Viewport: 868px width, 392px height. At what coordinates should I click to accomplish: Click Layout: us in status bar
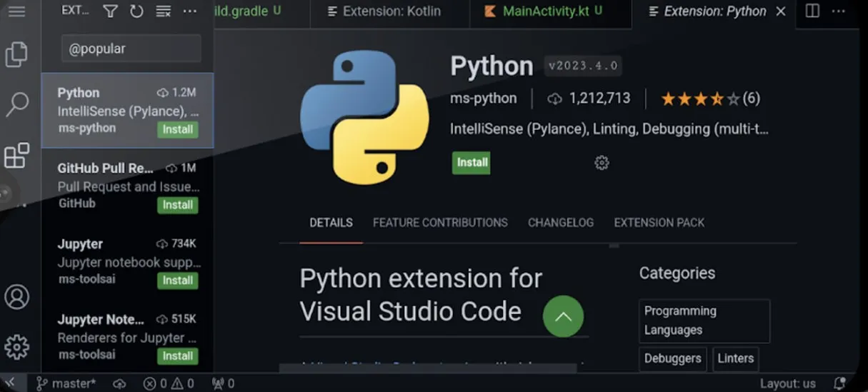coord(788,383)
